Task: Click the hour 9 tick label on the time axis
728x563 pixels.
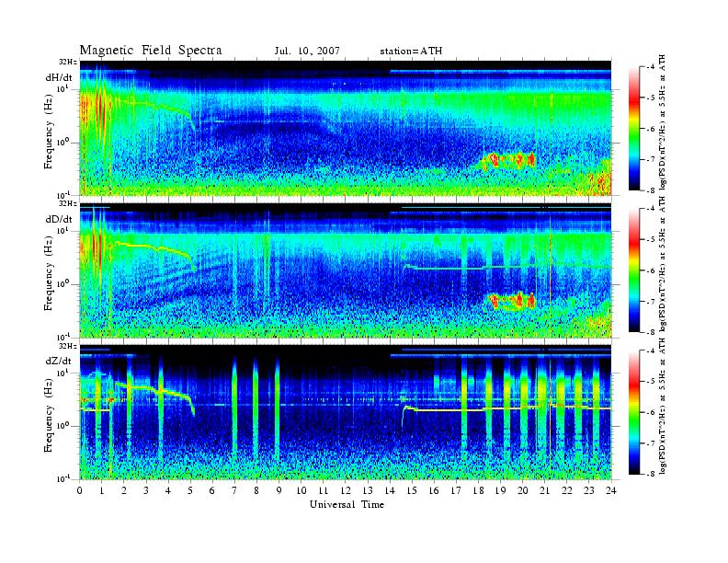Action: click(x=279, y=490)
